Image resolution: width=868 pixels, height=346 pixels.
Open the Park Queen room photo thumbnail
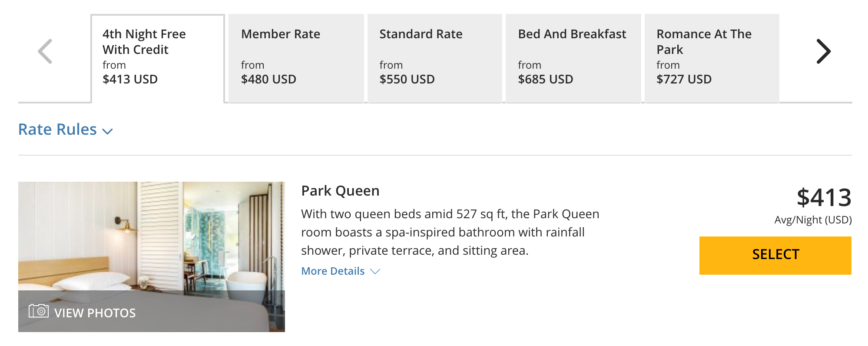click(x=151, y=235)
